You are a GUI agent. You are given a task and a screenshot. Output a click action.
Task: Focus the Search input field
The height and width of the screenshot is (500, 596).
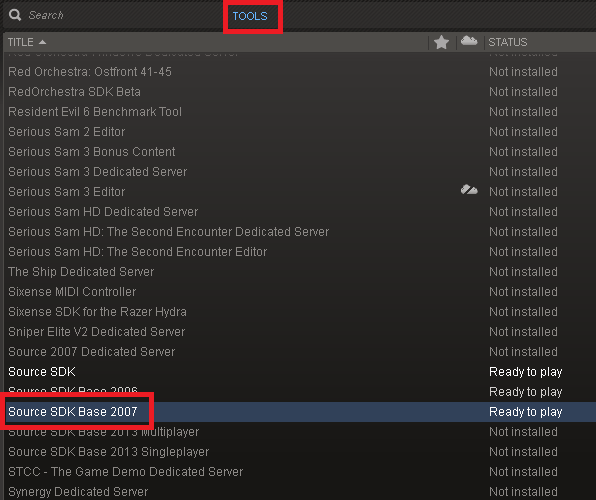pyautogui.click(x=46, y=15)
